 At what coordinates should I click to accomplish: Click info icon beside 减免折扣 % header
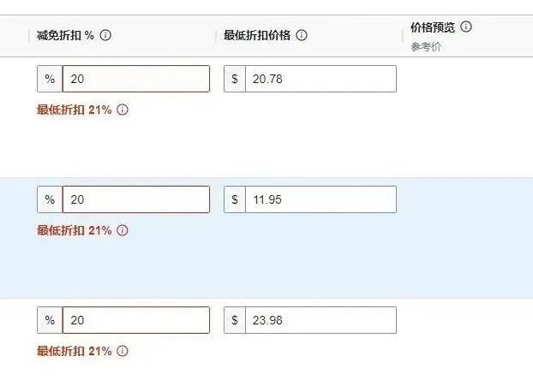[x=106, y=36]
